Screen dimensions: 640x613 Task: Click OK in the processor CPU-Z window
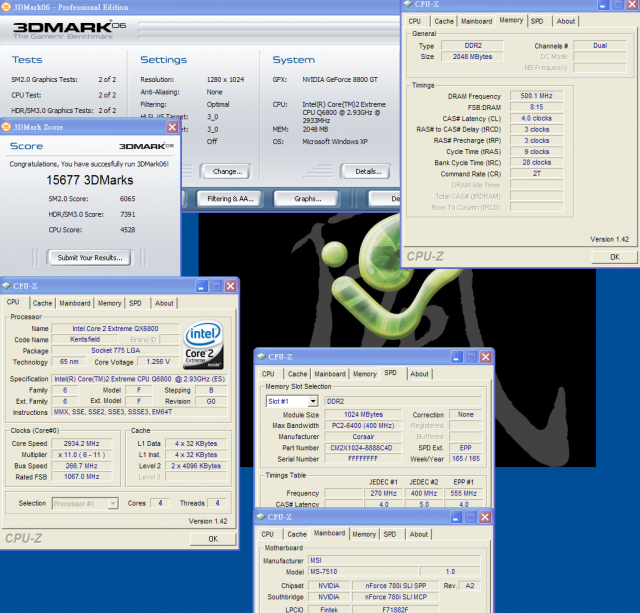(213, 539)
